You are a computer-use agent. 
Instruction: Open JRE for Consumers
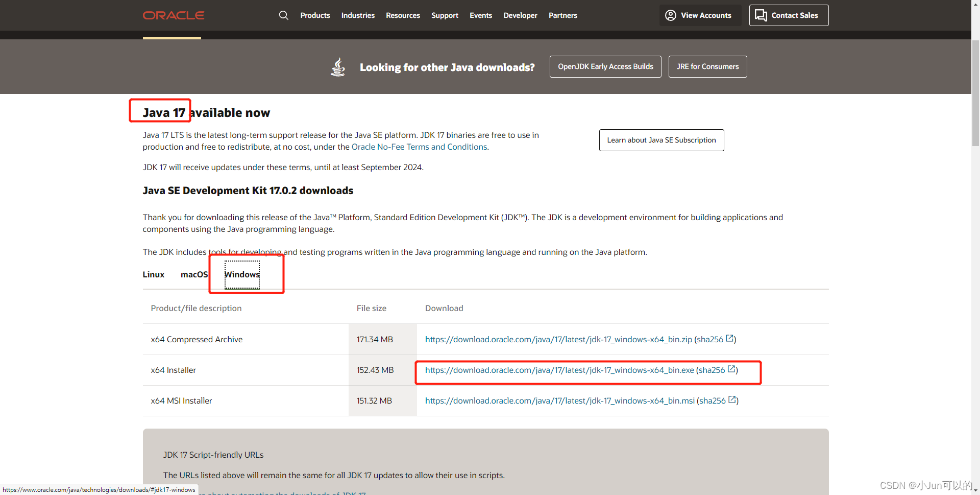coord(707,66)
